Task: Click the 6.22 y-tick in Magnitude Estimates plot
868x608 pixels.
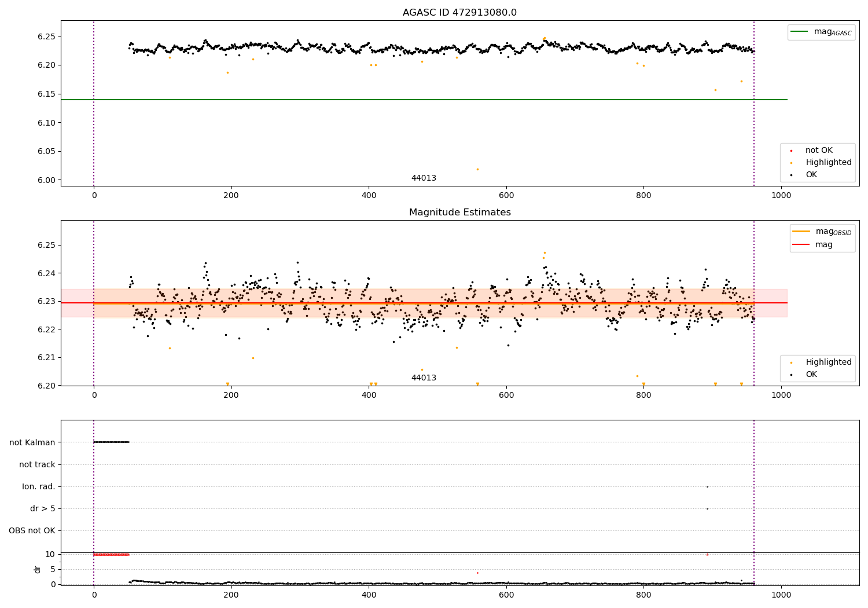Action: point(46,329)
